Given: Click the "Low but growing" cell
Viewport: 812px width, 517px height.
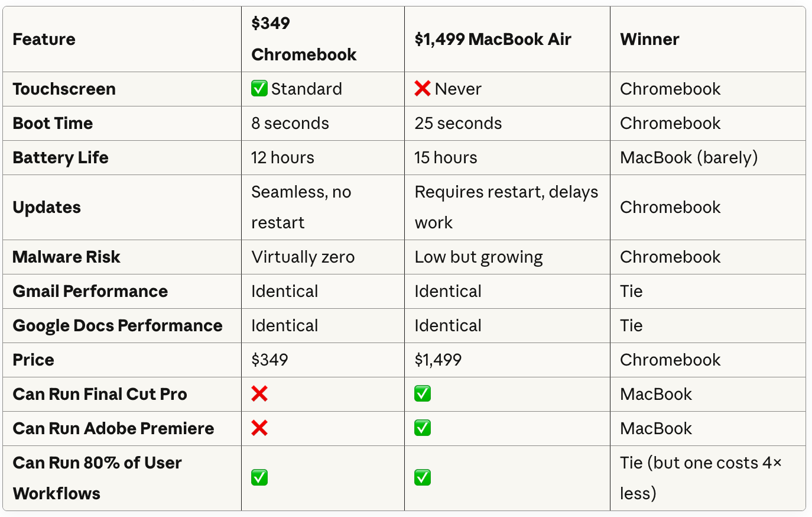Looking at the screenshot, I should click(x=479, y=257).
